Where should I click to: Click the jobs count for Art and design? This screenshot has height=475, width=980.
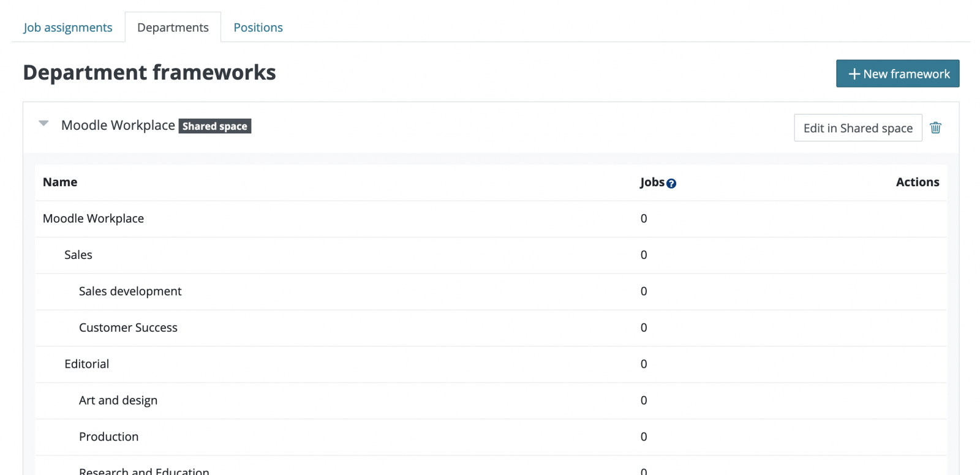click(x=644, y=400)
